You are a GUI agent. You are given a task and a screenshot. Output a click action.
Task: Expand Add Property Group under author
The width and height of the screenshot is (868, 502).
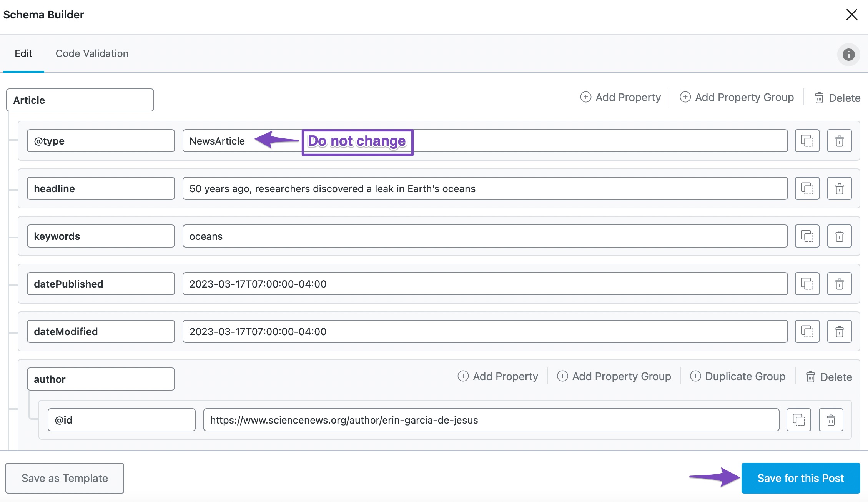click(615, 377)
